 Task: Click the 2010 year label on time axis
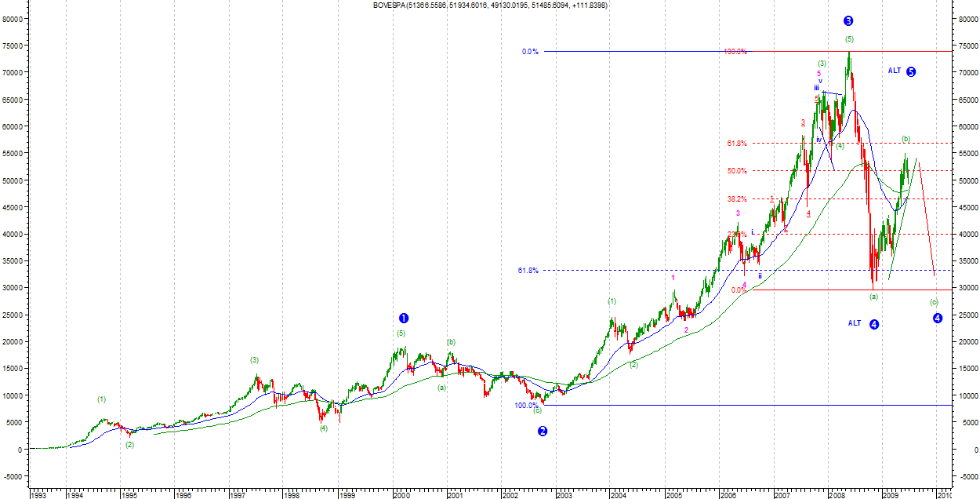[944, 494]
